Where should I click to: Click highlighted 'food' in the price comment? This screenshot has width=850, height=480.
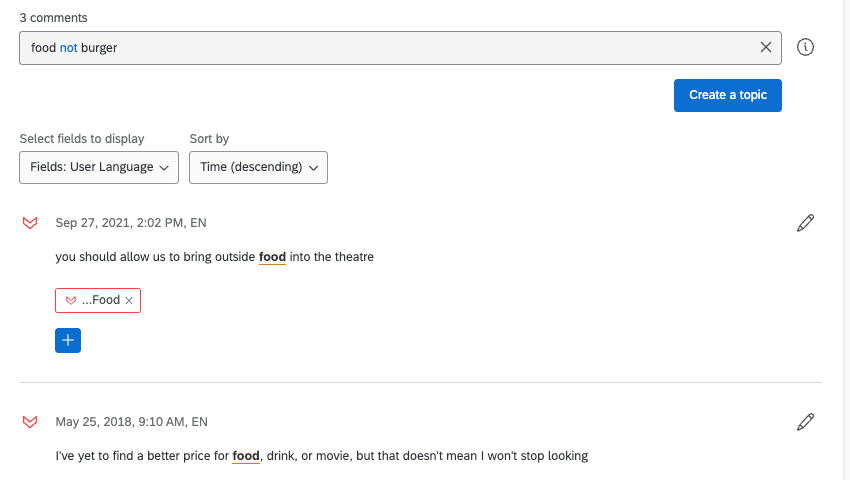[x=246, y=456]
